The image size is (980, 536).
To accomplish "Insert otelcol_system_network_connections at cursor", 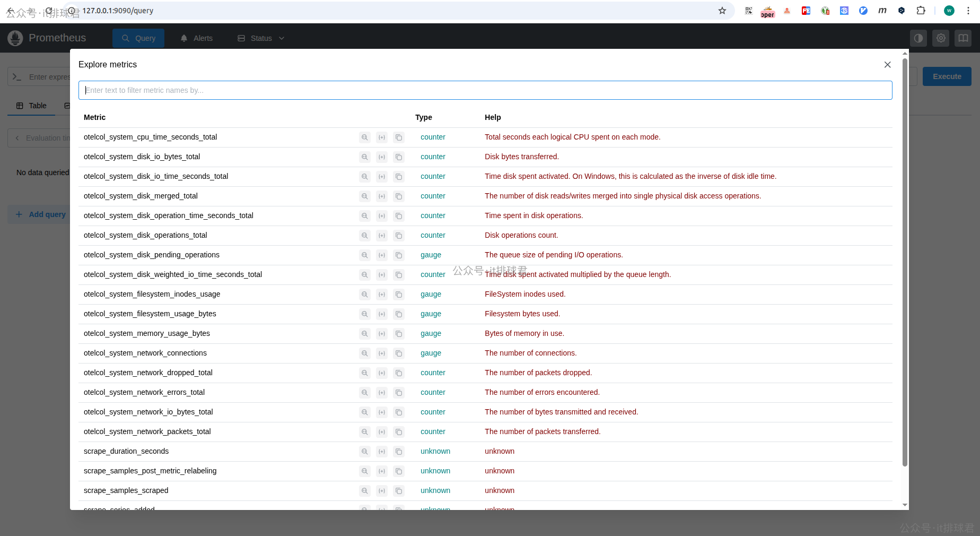I will pos(382,353).
